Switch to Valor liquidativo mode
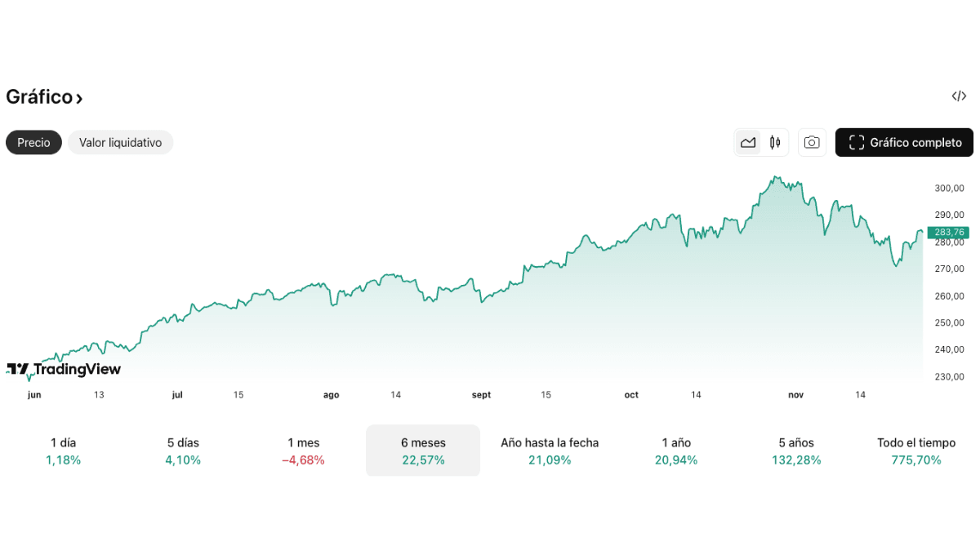The height and width of the screenshot is (551, 980). coord(120,142)
